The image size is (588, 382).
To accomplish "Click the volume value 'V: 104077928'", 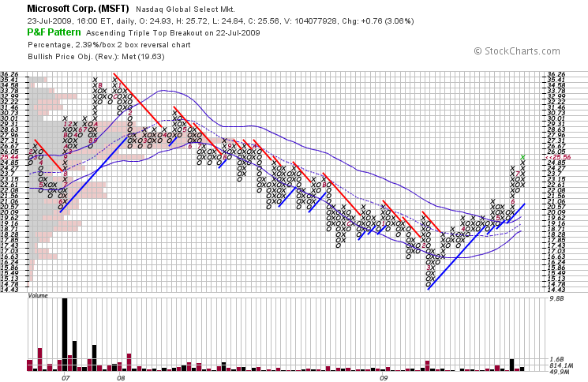I will [x=310, y=21].
